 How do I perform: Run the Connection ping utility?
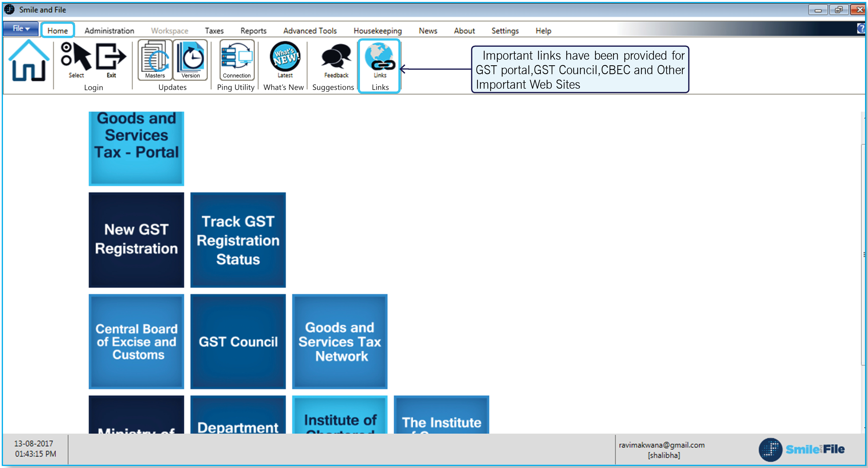pos(237,60)
